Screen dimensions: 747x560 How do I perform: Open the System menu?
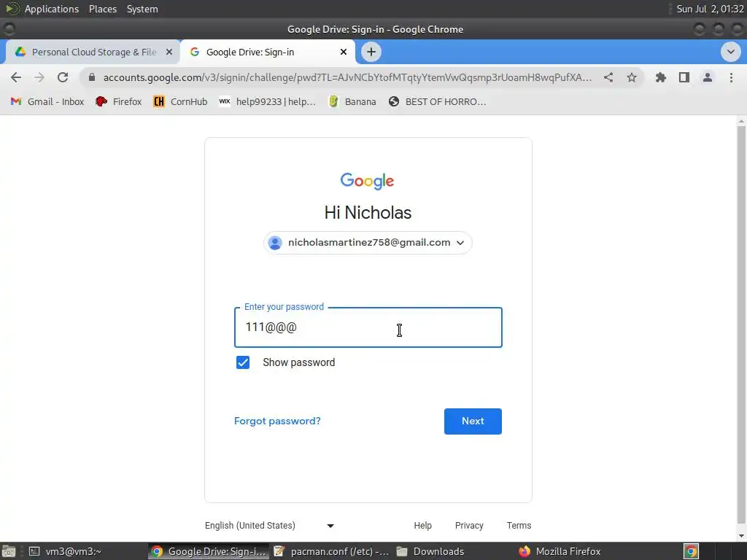(x=142, y=9)
